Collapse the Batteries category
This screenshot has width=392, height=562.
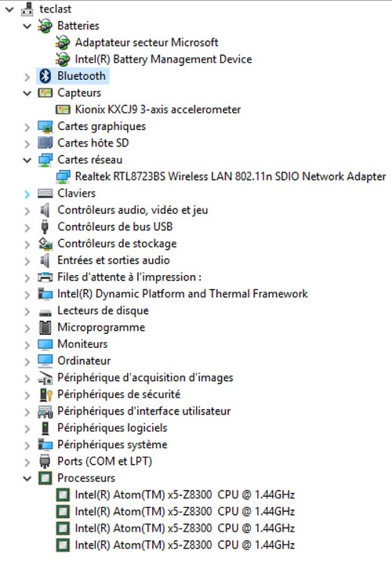pos(27,26)
